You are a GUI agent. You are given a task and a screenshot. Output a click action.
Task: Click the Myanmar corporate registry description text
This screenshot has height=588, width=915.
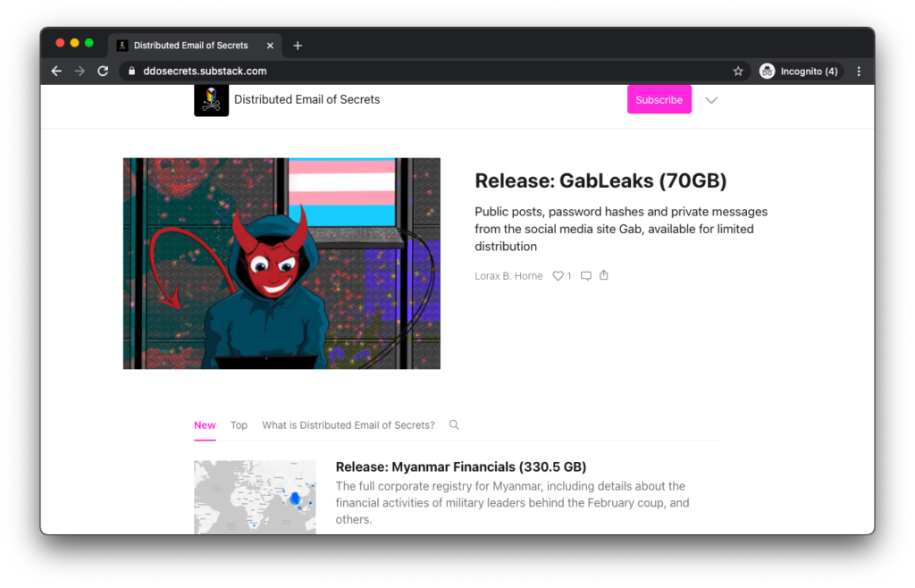tap(512, 503)
